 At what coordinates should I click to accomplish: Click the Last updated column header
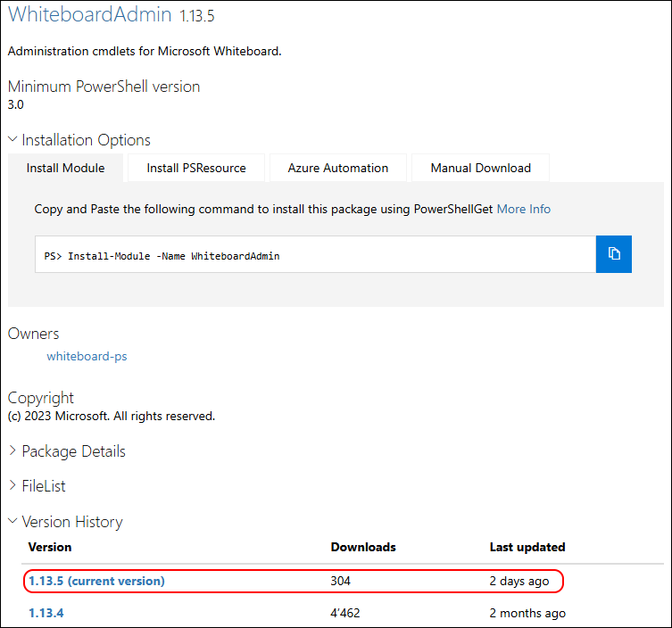click(x=527, y=547)
